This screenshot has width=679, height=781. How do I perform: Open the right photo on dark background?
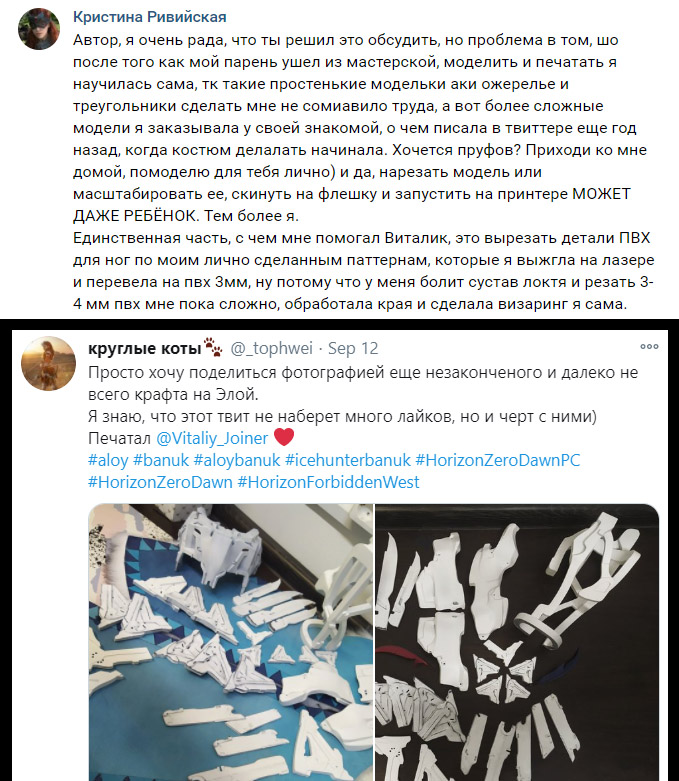517,642
